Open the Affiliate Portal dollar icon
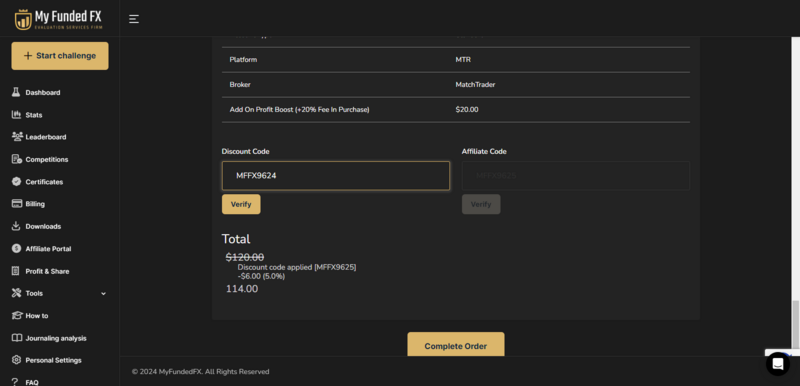Viewport: 800px width, 386px height. [x=16, y=248]
